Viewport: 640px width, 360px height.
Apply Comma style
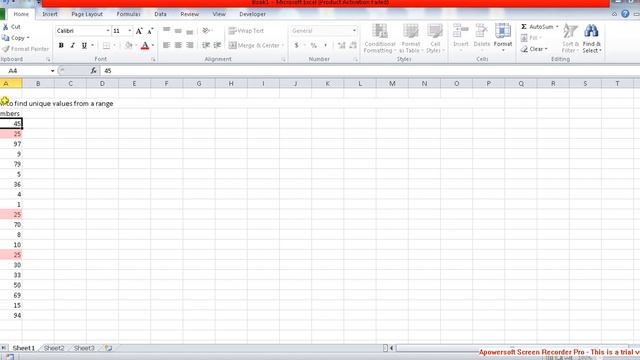click(325, 45)
